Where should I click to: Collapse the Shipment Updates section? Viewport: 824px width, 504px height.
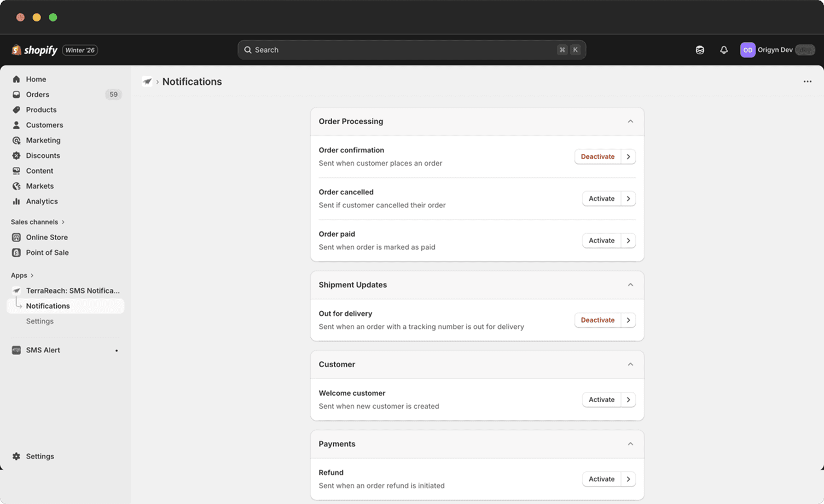click(x=630, y=285)
